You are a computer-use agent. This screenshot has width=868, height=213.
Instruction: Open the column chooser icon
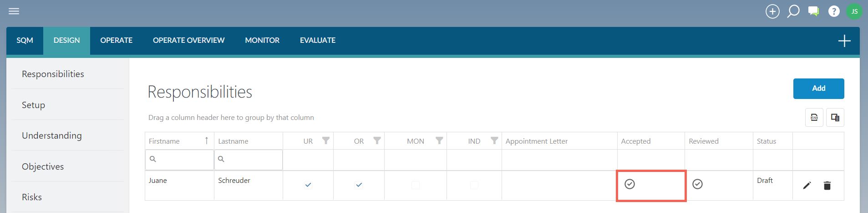835,117
